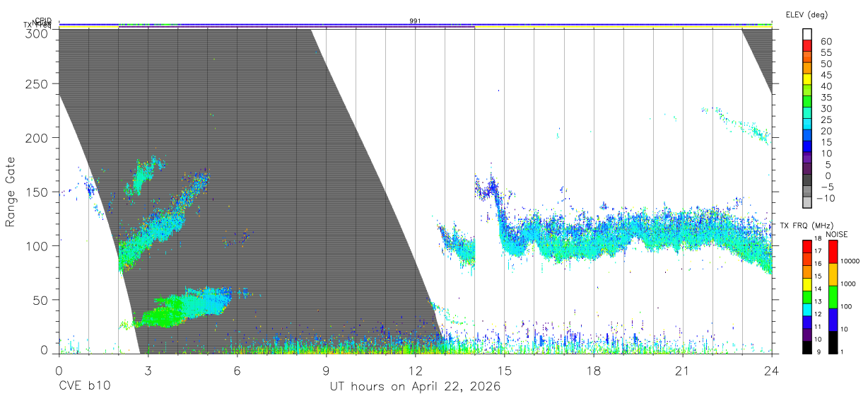Viewport: 868px width, 401px height.
Task: Click the '150' tick on Range Gate axis
Action: pos(37,192)
